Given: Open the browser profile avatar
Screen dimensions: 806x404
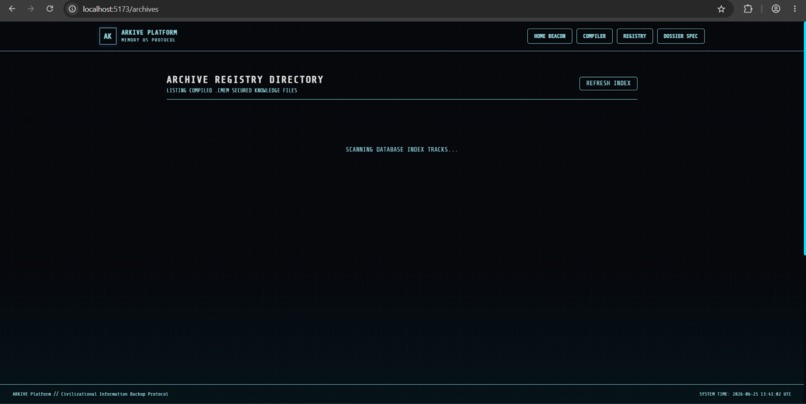Looking at the screenshot, I should click(x=776, y=9).
